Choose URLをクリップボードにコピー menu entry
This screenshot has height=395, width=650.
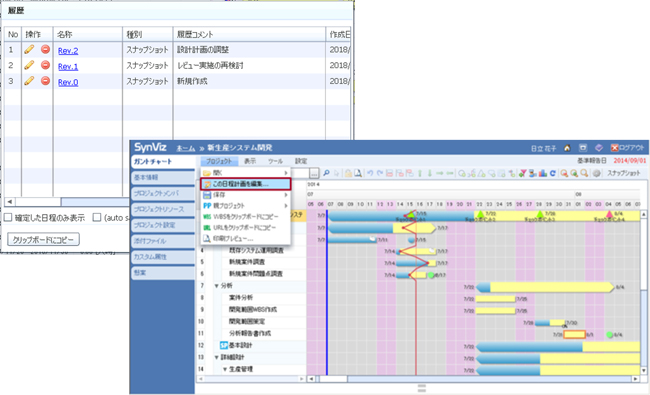pos(245,228)
